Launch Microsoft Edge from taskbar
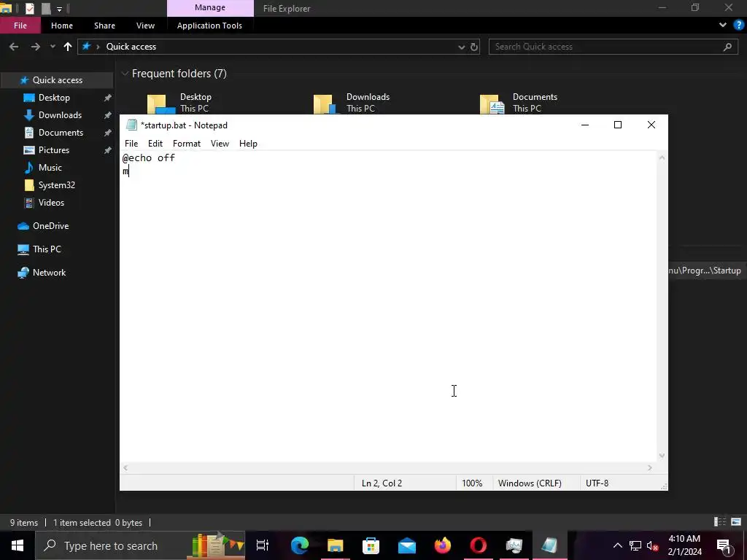The height and width of the screenshot is (560, 747). coord(300,545)
